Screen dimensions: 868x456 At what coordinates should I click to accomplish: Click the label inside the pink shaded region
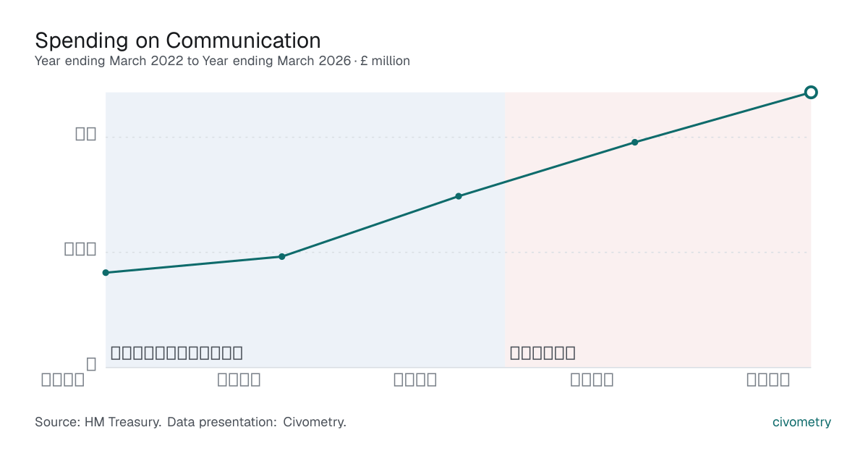pyautogui.click(x=542, y=353)
